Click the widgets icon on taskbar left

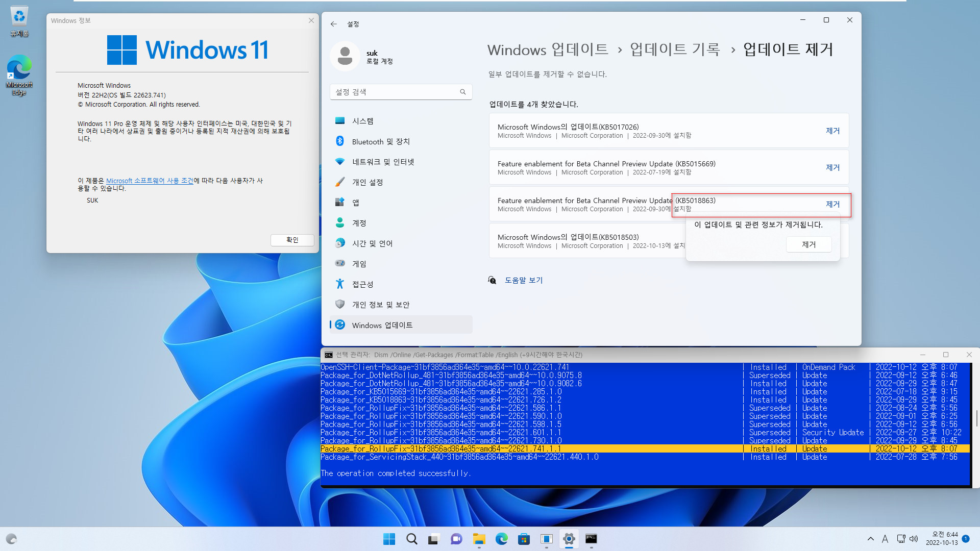click(x=11, y=539)
